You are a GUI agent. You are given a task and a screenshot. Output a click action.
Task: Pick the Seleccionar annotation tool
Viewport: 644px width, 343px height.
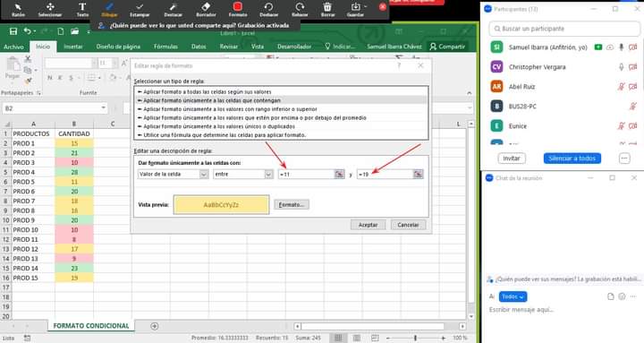point(50,10)
